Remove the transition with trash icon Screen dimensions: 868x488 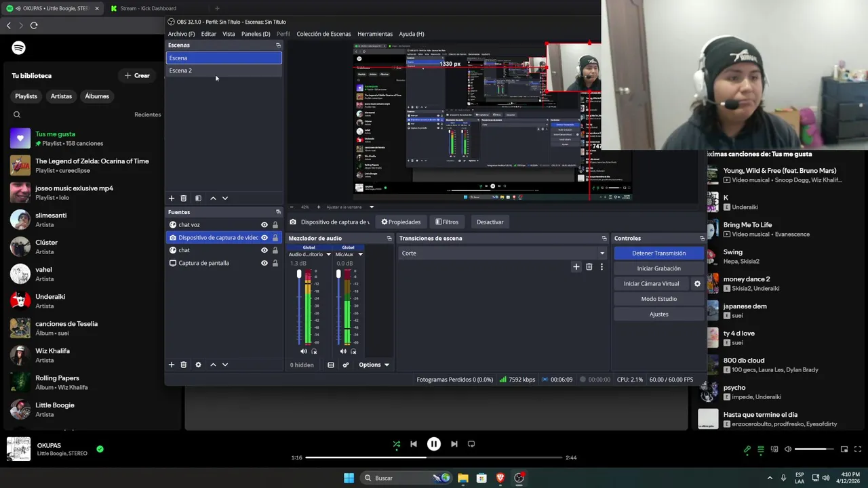pos(589,267)
